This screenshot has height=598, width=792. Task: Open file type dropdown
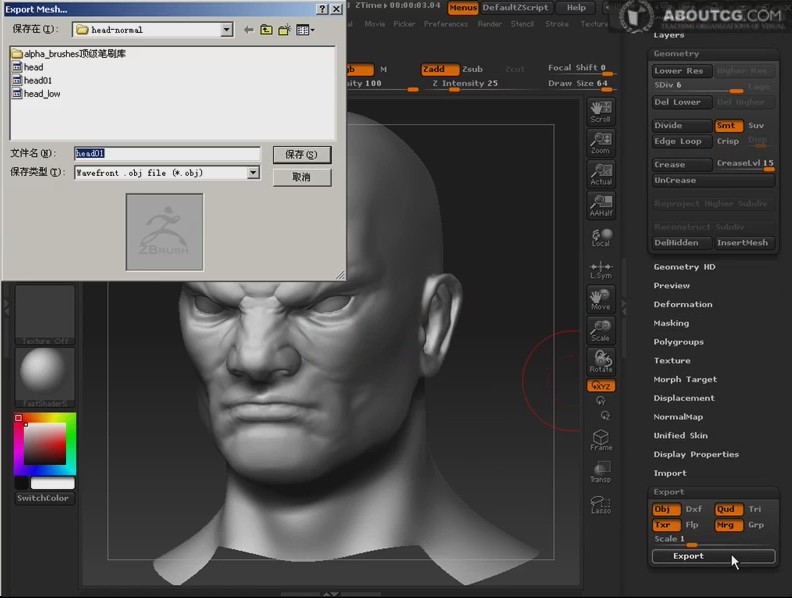tap(253, 173)
